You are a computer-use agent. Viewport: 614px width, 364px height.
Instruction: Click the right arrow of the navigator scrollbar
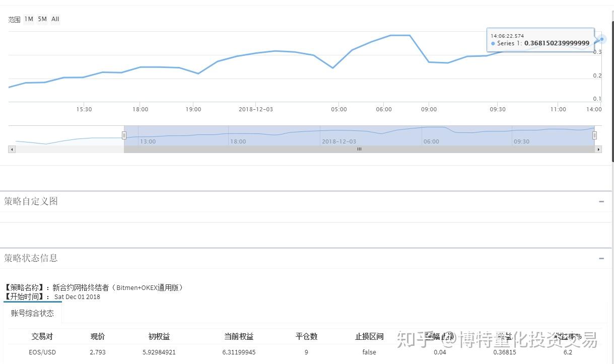click(x=598, y=149)
